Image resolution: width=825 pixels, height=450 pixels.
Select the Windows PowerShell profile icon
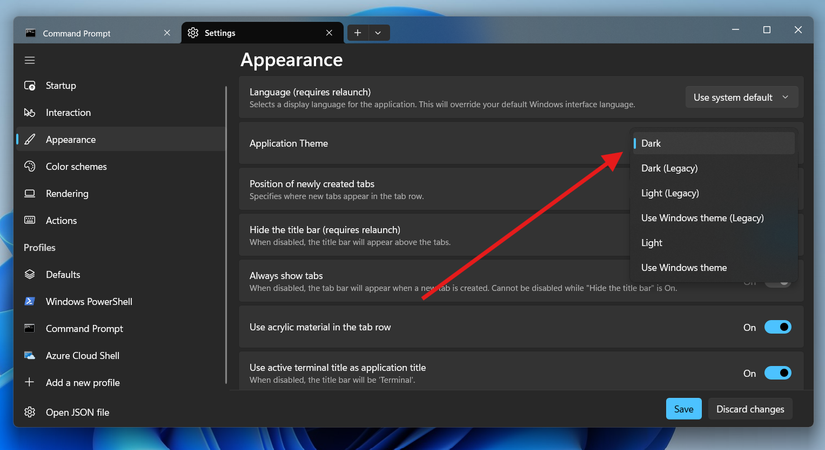click(30, 302)
